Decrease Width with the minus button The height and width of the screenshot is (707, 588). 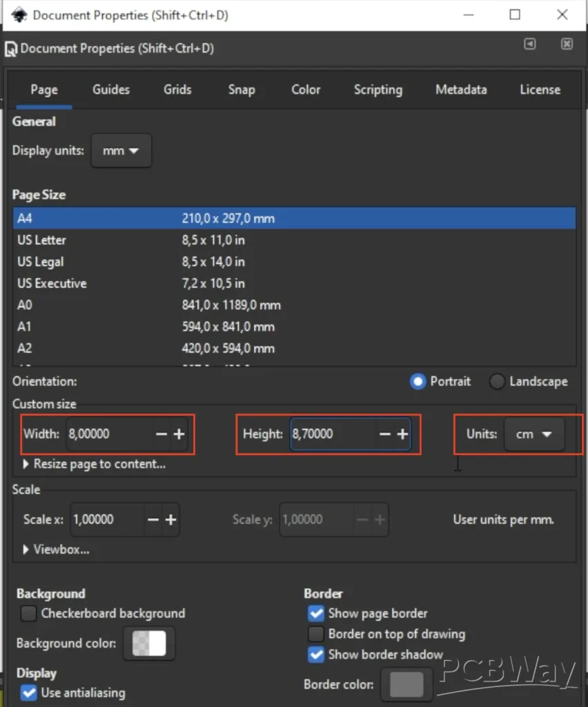coord(161,434)
